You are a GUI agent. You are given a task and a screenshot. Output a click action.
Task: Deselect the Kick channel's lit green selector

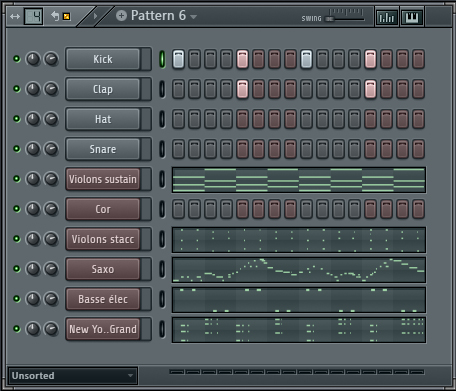[162, 59]
